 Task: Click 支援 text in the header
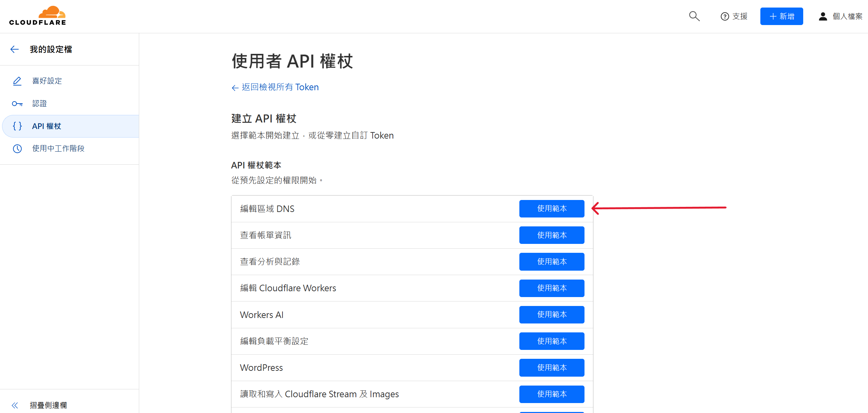740,16
